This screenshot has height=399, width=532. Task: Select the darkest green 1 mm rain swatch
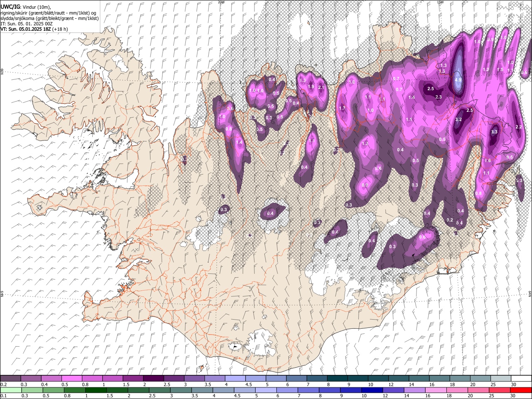pos(96,390)
